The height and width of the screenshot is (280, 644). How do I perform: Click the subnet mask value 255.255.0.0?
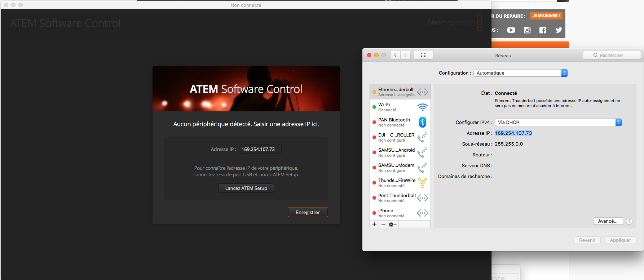pos(509,144)
